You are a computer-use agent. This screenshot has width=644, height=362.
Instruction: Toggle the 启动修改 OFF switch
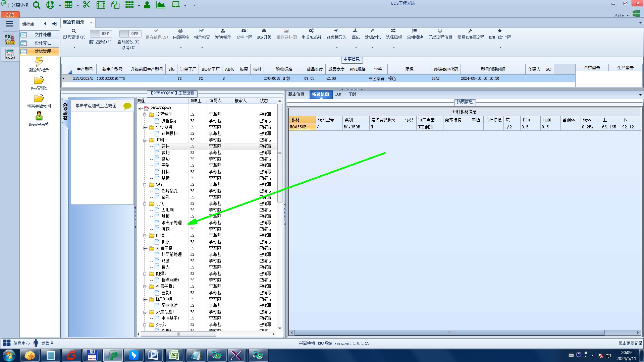(130, 34)
